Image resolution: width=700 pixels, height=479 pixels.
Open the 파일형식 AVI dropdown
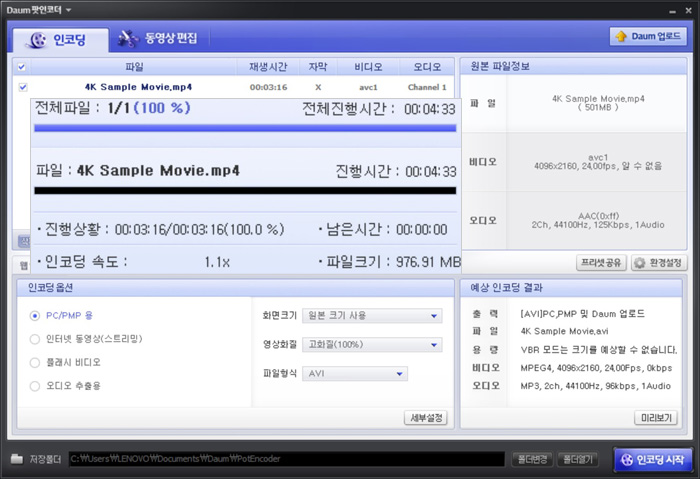(355, 374)
